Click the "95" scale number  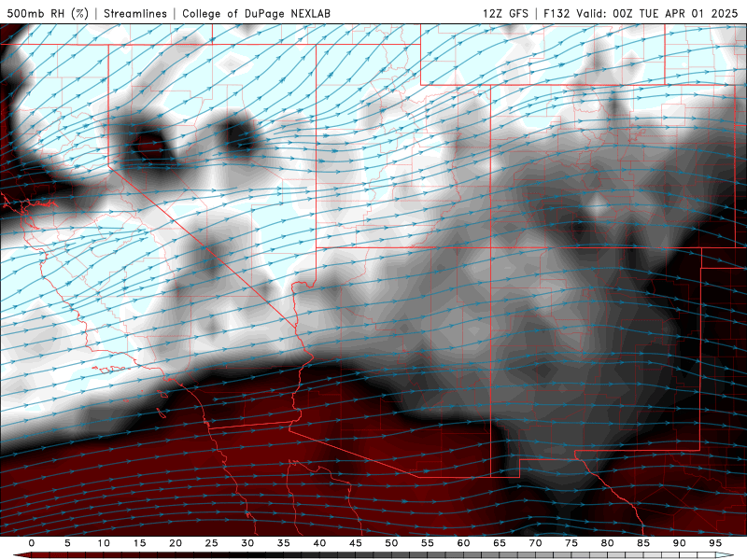tap(715, 543)
